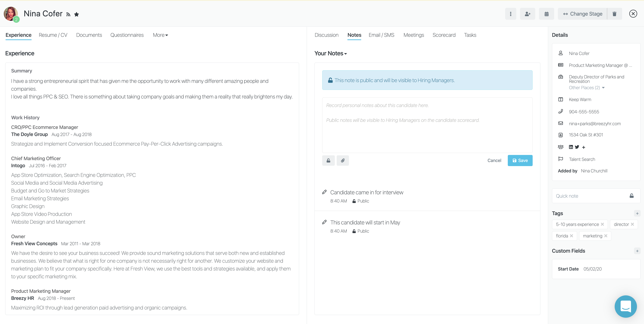Edit the 'Candidate came in for interview' note
Image resolution: width=644 pixels, height=324 pixels.
[x=324, y=192]
